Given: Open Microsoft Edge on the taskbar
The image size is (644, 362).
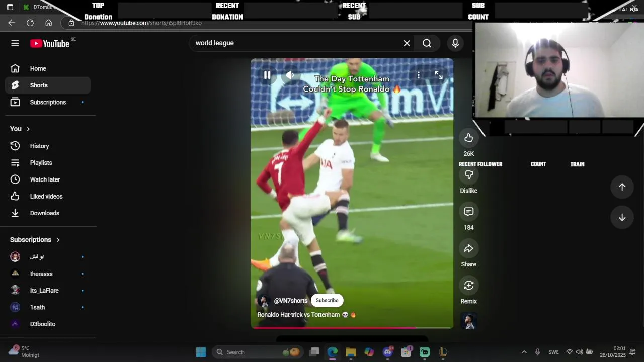Looking at the screenshot, I should pos(333,352).
